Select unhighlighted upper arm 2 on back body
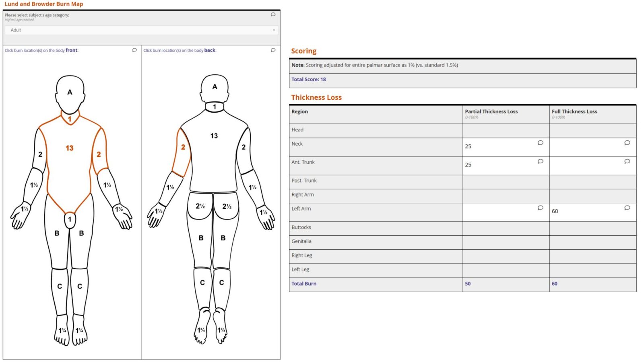 click(245, 151)
